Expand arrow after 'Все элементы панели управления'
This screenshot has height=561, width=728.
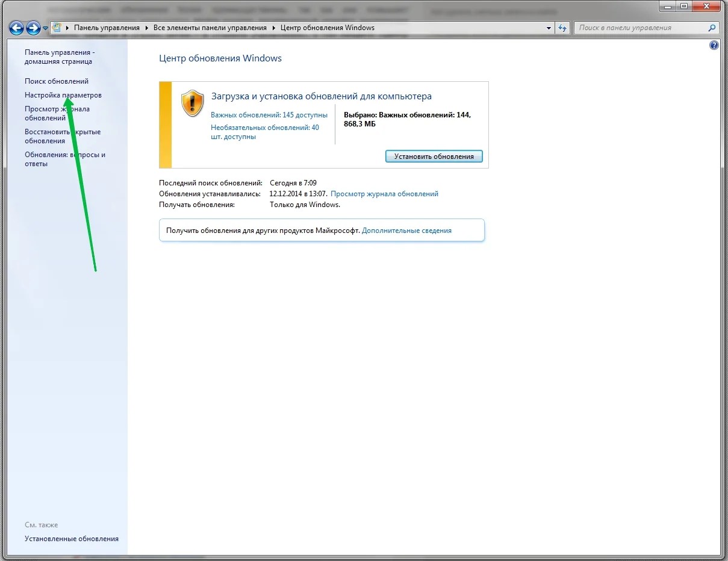[x=273, y=28]
